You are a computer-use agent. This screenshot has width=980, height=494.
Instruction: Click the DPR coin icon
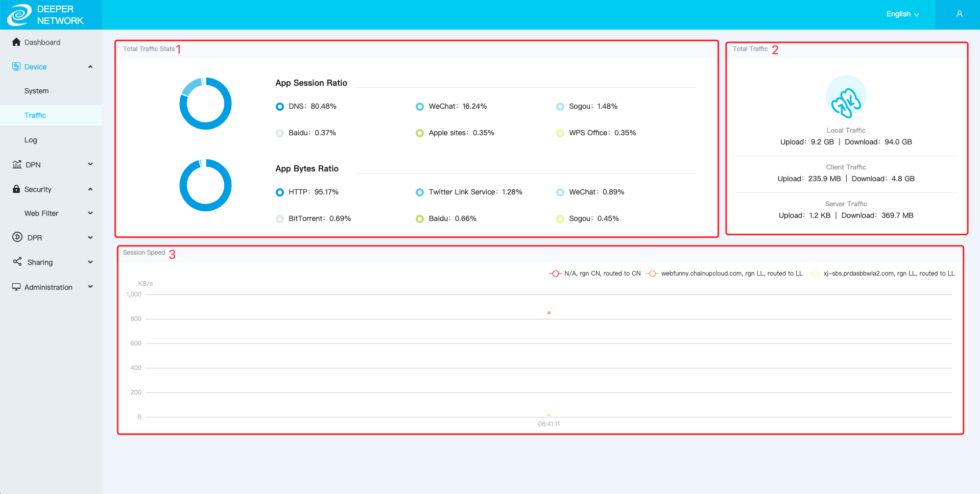click(17, 237)
